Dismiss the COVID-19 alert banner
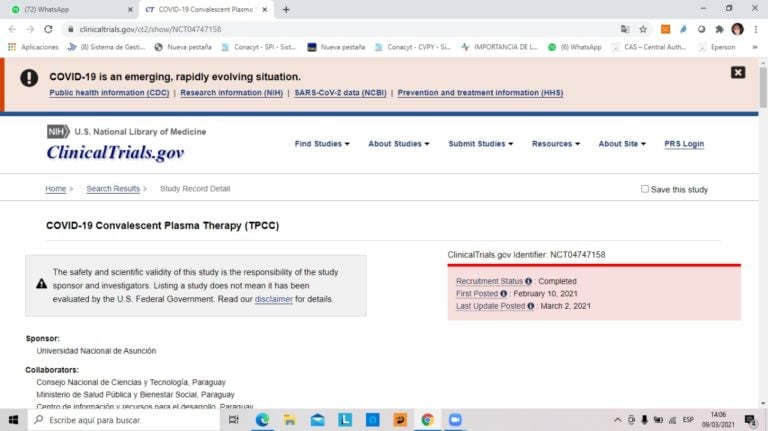The image size is (768, 431). [x=738, y=72]
